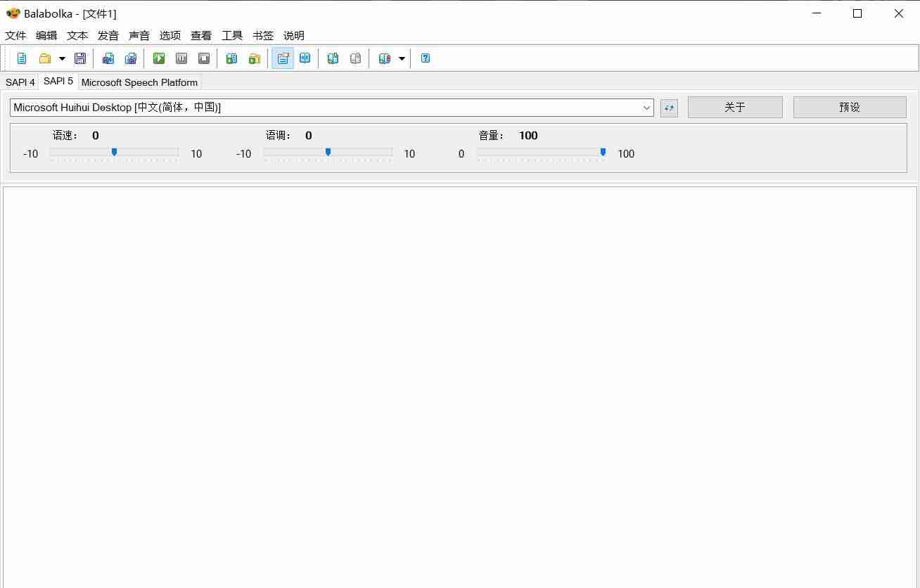Viewport: 920px width, 588px height.
Task: Start reading aloud with Play button
Action: click(159, 58)
